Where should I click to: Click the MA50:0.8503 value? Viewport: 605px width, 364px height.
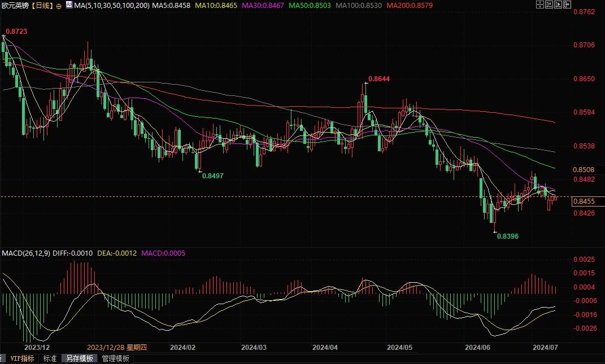(x=310, y=6)
